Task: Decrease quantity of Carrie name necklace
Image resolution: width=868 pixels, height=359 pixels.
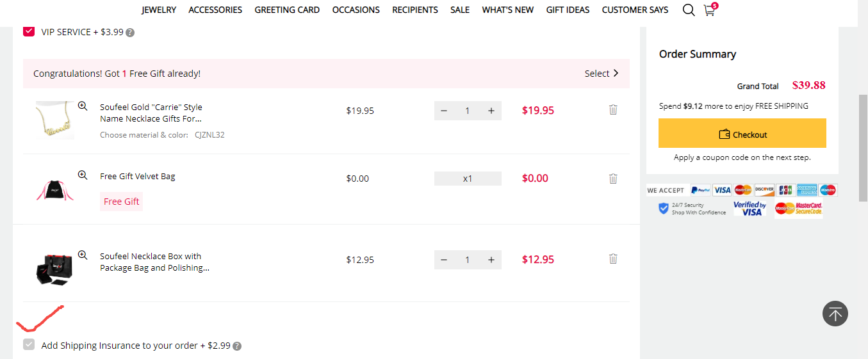Action: tap(444, 111)
